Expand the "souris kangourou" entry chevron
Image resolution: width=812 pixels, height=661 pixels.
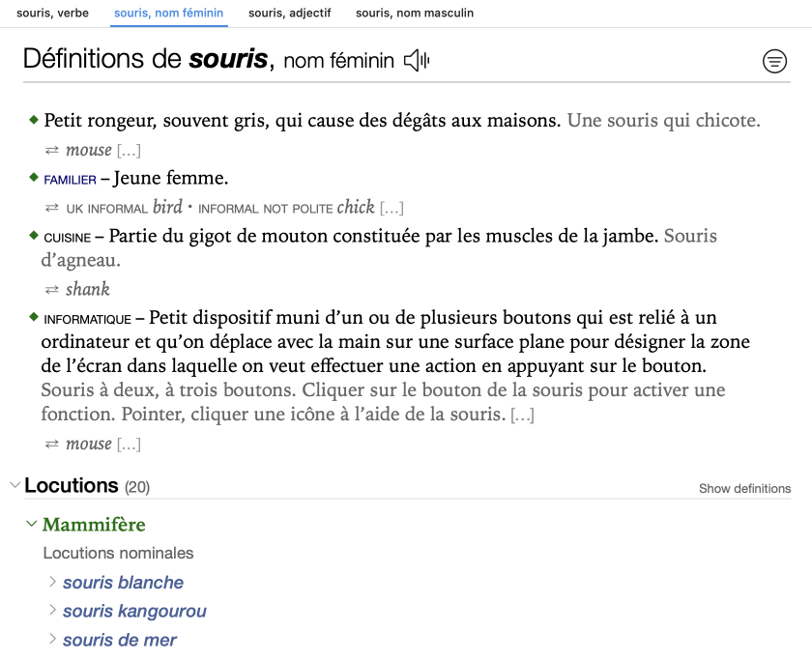(53, 611)
